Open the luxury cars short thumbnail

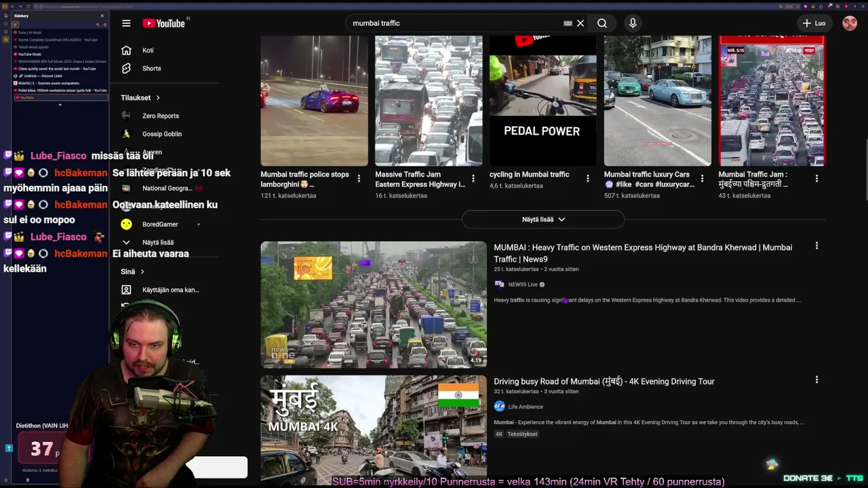(x=658, y=101)
